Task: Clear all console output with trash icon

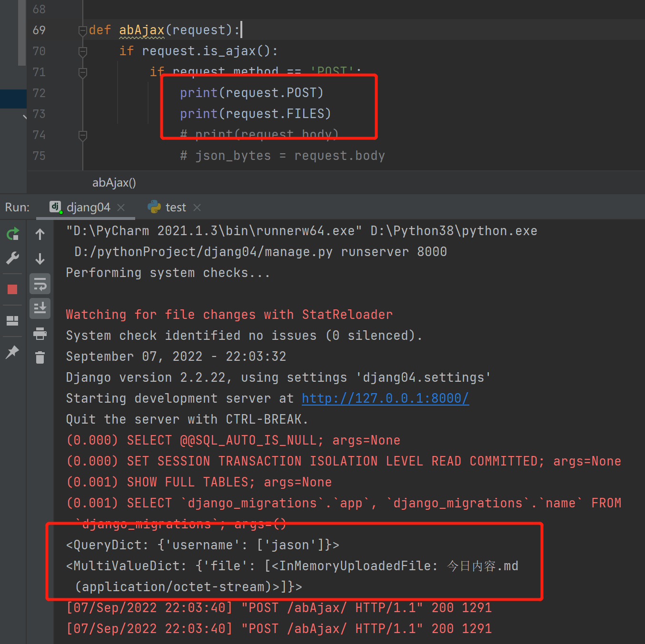Action: [x=40, y=357]
